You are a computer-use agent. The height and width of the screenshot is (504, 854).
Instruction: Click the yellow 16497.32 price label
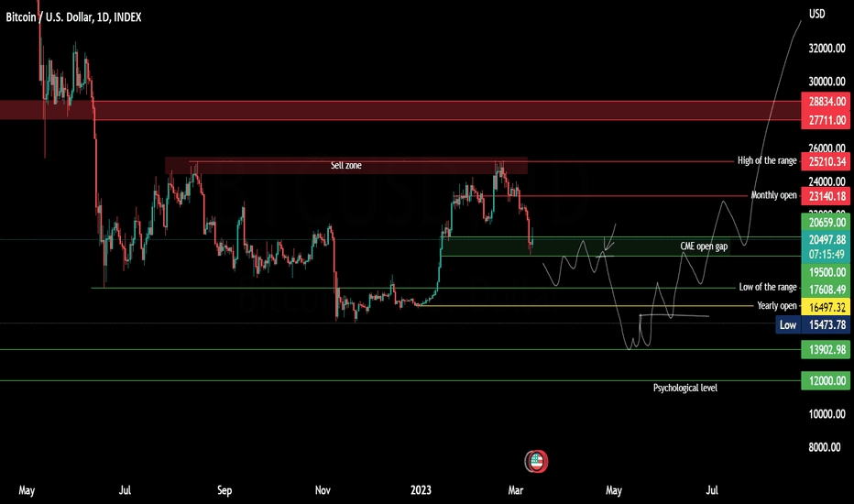coord(826,307)
